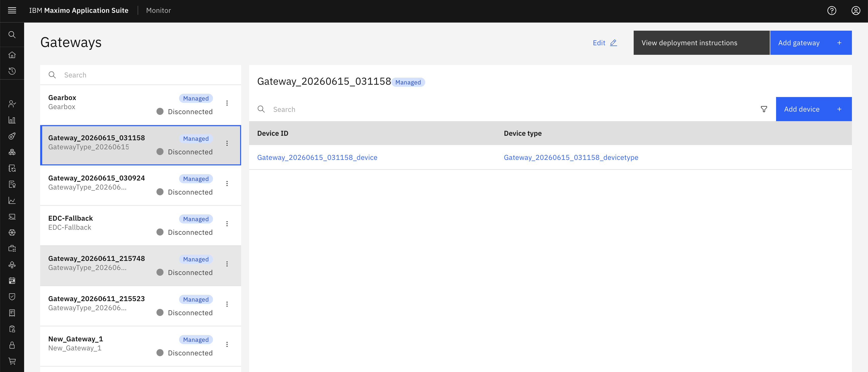Click IBM Maximo Application Suite title
The height and width of the screenshot is (372, 868).
coord(79,11)
